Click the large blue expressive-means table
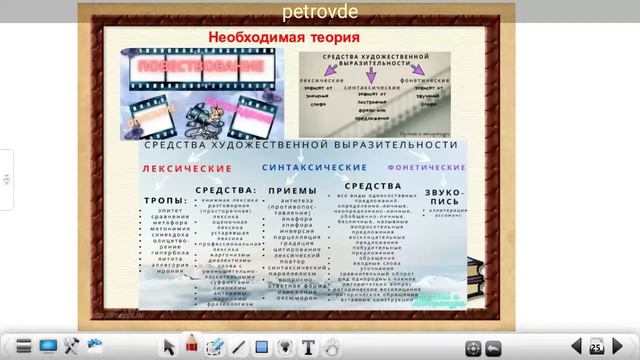Screen dimensions: 640x360 click(x=303, y=224)
